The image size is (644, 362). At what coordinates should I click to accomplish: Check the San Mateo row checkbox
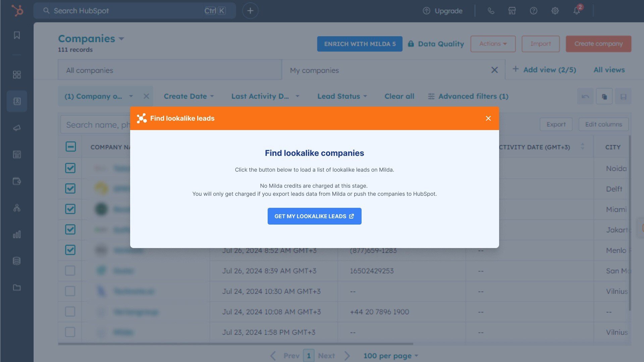click(70, 270)
